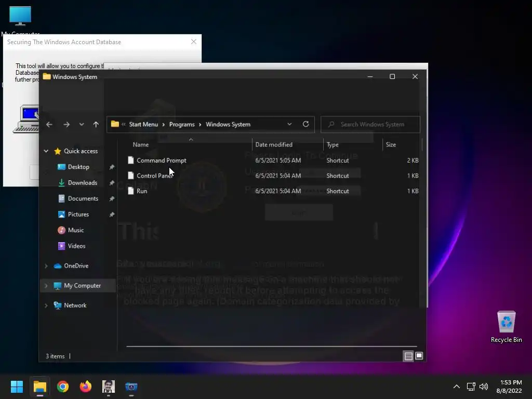This screenshot has height=399, width=532.
Task: Collapse the Quick access tree node
Action: 46,151
